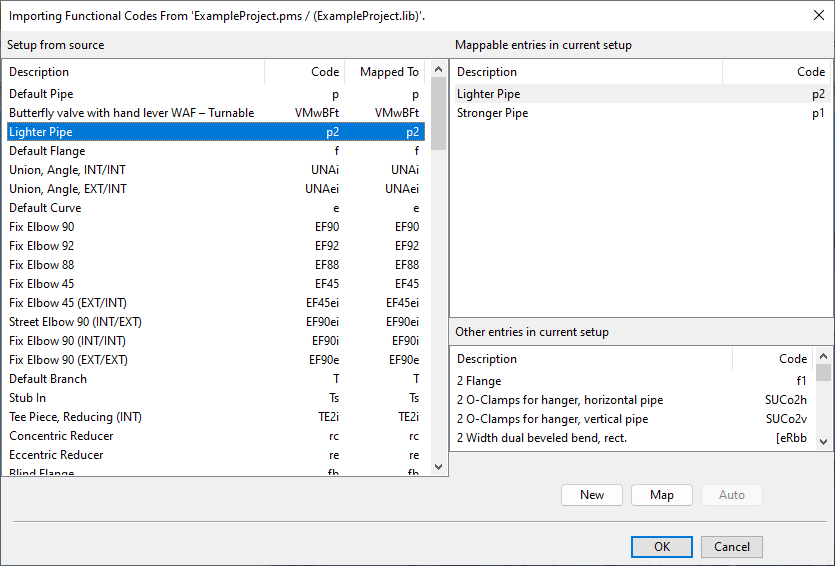This screenshot has width=835, height=566.
Task: Select Stronger Pipe in mappable entries
Action: [493, 113]
